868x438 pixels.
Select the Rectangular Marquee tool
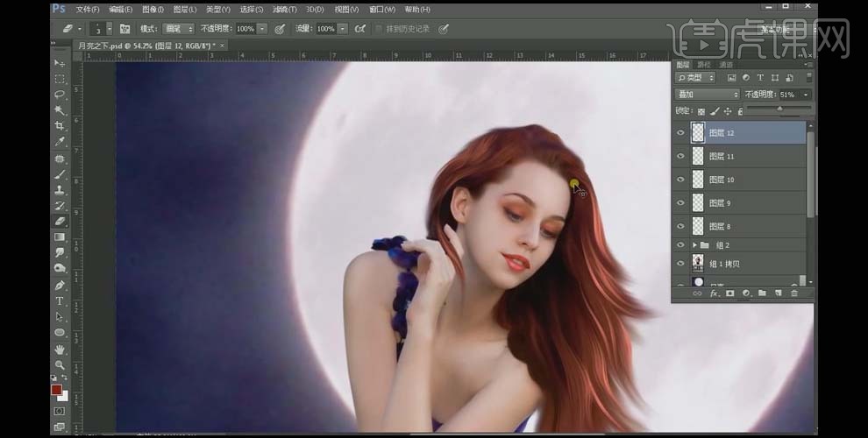(60, 79)
